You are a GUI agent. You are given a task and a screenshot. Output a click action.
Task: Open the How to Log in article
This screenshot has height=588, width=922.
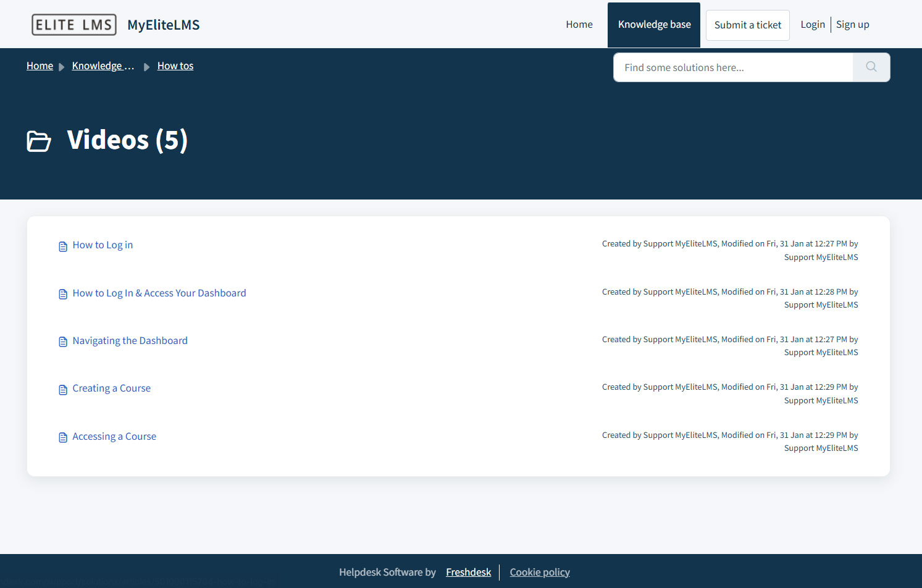(x=103, y=245)
